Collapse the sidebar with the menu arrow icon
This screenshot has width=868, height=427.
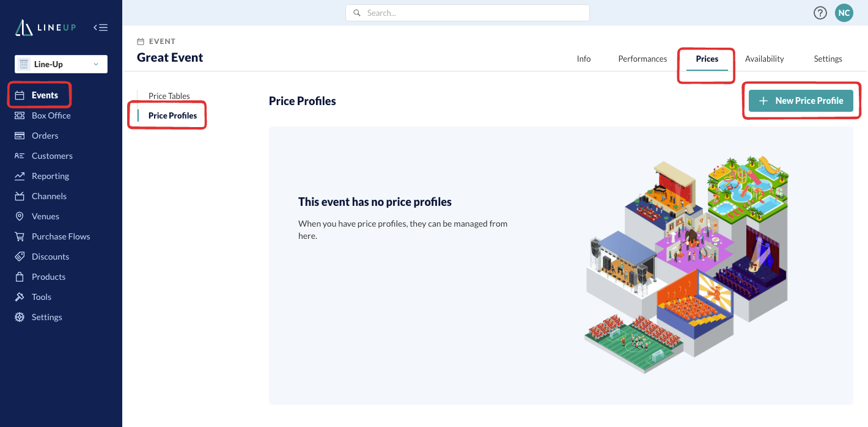(101, 27)
